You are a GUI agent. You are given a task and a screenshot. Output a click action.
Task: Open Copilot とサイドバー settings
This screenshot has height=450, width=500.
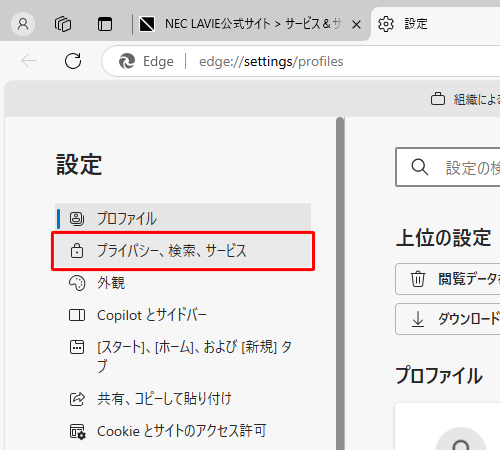(183, 315)
